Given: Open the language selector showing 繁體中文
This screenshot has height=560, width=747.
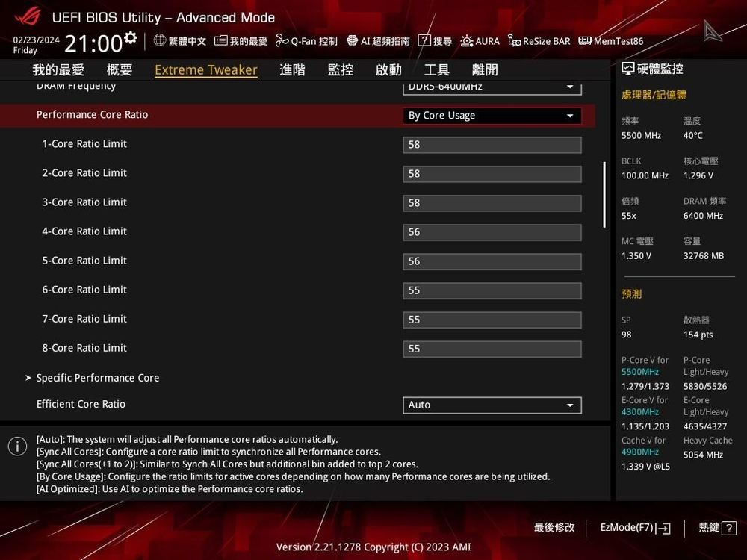Looking at the screenshot, I should pos(179,41).
